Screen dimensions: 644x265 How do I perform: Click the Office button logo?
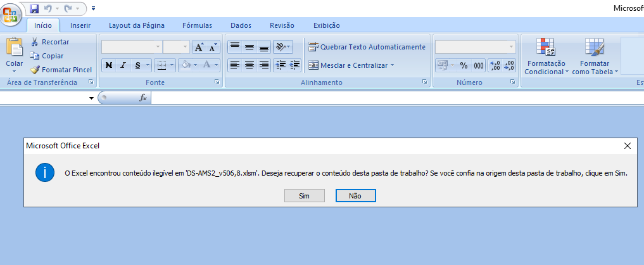tap(12, 14)
